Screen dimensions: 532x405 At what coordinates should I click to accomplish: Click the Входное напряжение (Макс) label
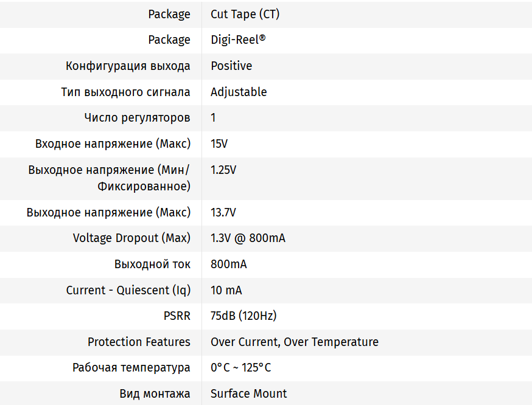coord(113,144)
